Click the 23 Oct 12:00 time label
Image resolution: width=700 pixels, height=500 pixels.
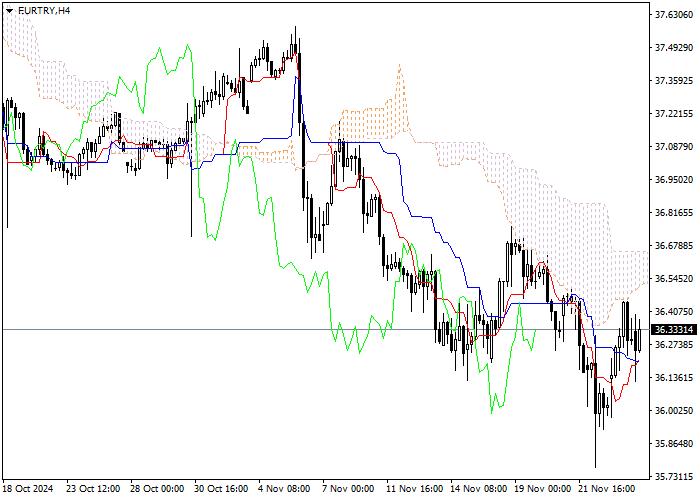93,489
